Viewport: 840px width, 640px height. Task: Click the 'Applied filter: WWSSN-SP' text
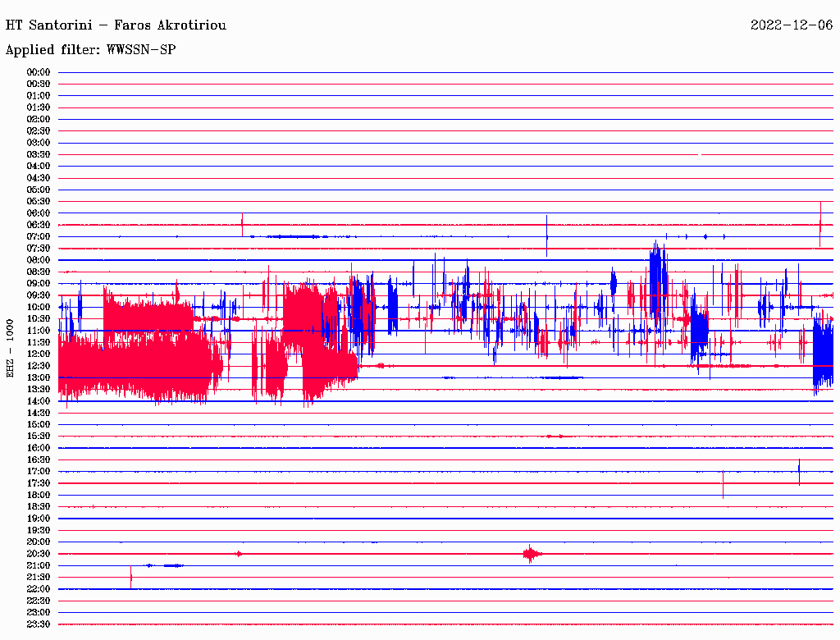pos(90,50)
